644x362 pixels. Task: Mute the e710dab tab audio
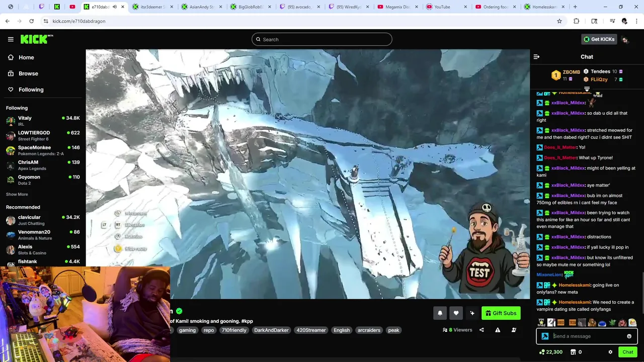click(115, 7)
